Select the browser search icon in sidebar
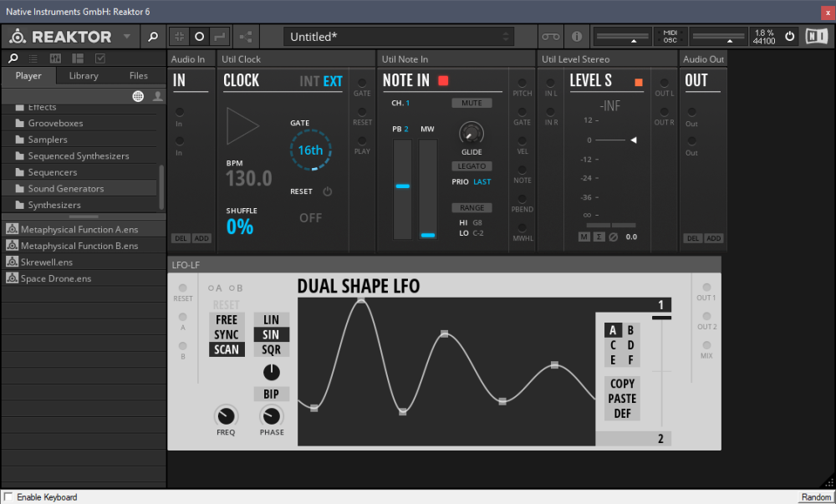The width and height of the screenshot is (836, 504). [13, 58]
